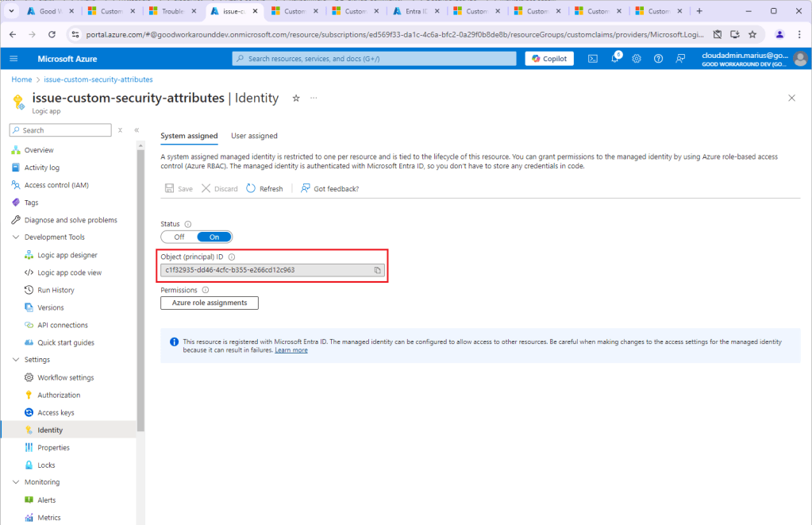Switch the Status toggle to Off
The image size is (812, 525).
pyautogui.click(x=179, y=237)
